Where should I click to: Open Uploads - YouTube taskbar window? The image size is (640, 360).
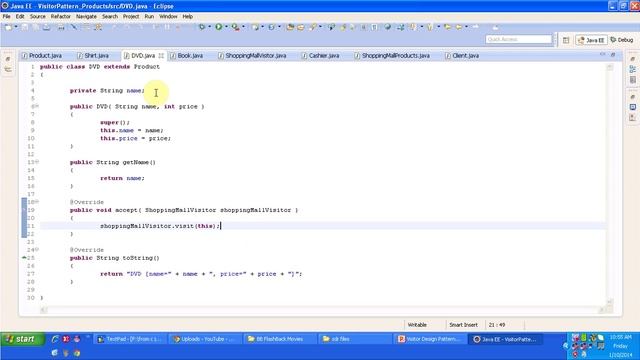(205, 339)
